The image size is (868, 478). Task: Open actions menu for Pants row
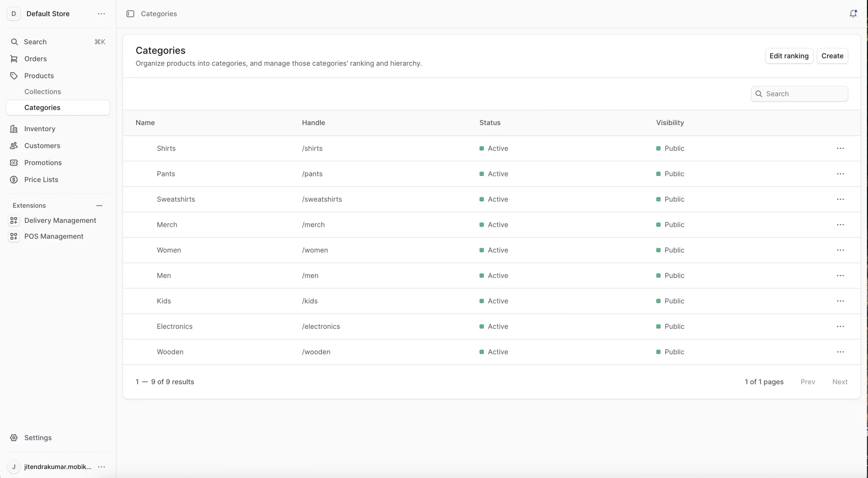[x=840, y=174]
